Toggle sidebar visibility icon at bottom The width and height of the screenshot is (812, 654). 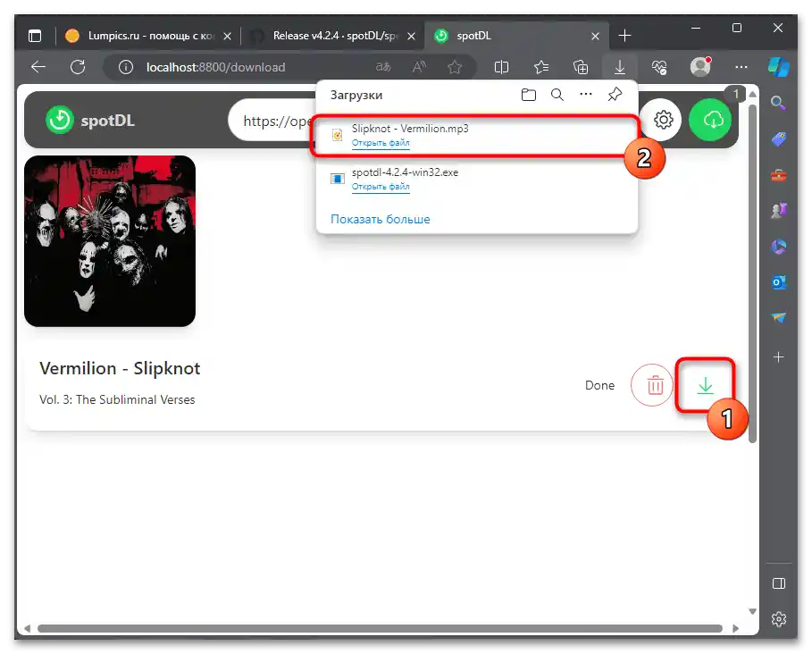778,583
